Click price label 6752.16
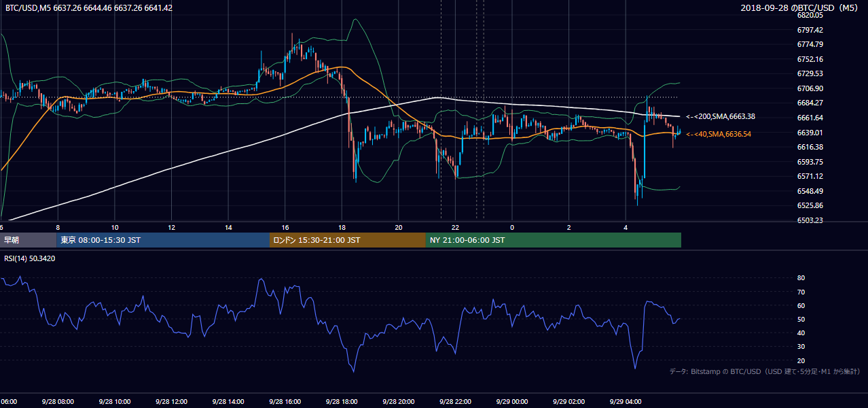This screenshot has height=408, width=868. pyautogui.click(x=810, y=59)
